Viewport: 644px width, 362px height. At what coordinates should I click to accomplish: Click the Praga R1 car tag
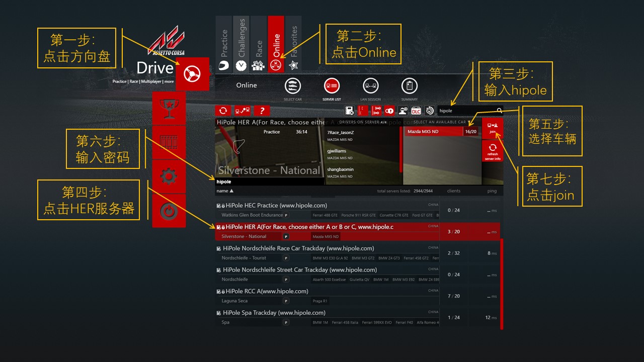[320, 301]
